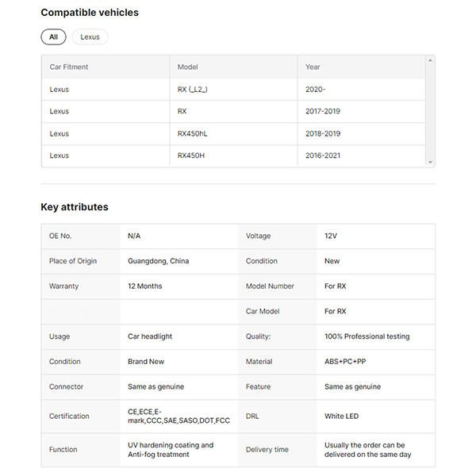Click the Key attributes heading
This screenshot has height=476, width=476.
click(x=75, y=207)
